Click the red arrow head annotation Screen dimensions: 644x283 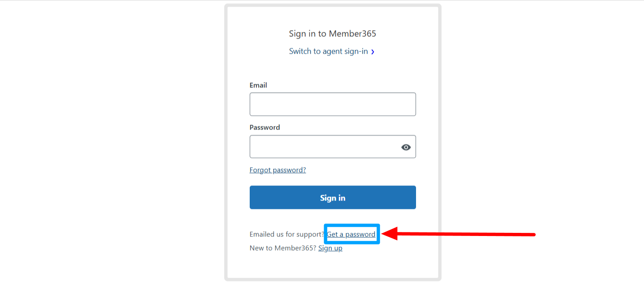pos(390,234)
